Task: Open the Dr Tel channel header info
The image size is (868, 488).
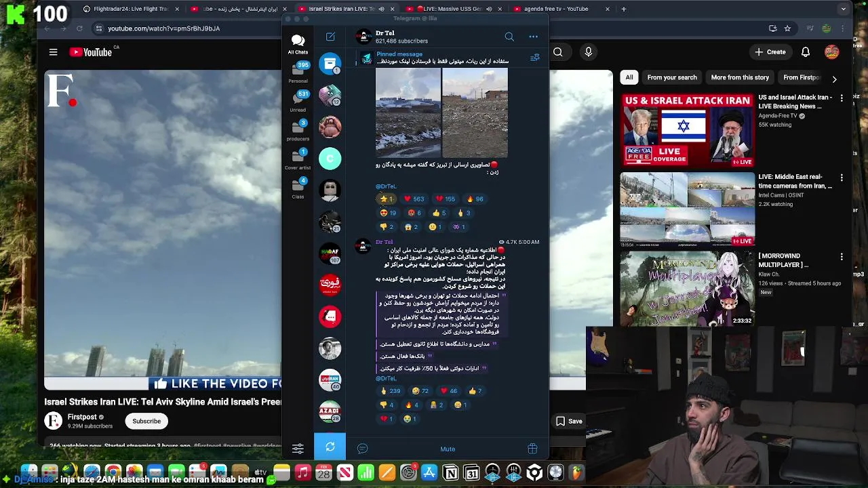Action: pos(401,37)
